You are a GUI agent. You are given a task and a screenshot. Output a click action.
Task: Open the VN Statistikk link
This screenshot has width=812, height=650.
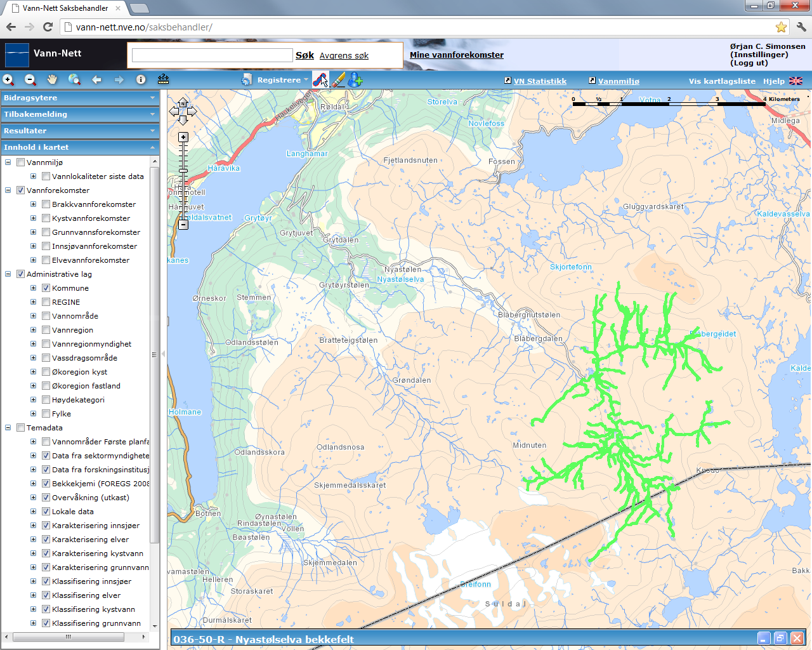click(x=540, y=81)
